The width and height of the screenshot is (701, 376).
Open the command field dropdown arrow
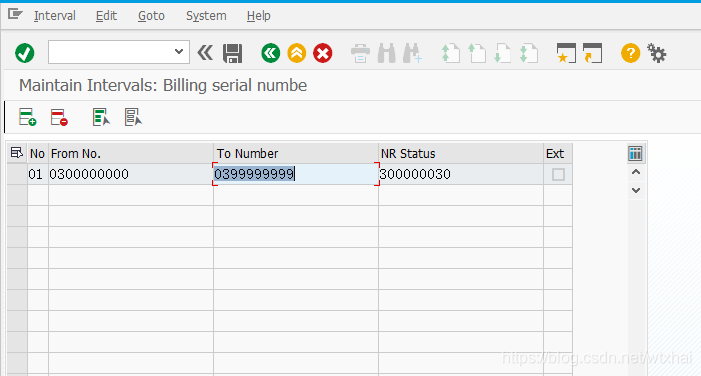pos(179,51)
